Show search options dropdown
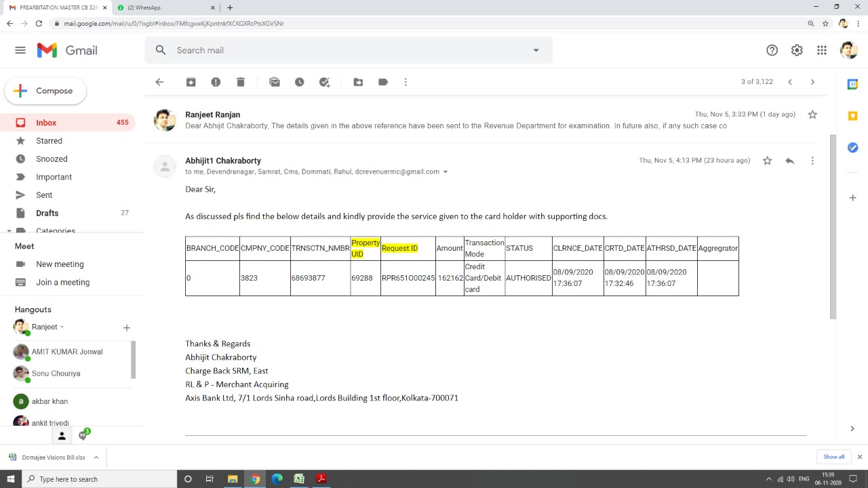The image size is (868, 488). 536,50
